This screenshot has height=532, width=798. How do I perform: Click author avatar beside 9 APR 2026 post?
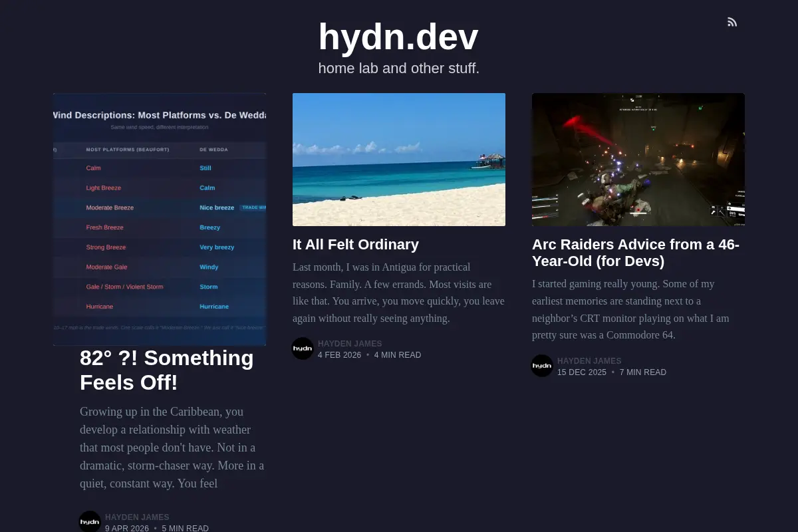point(90,521)
